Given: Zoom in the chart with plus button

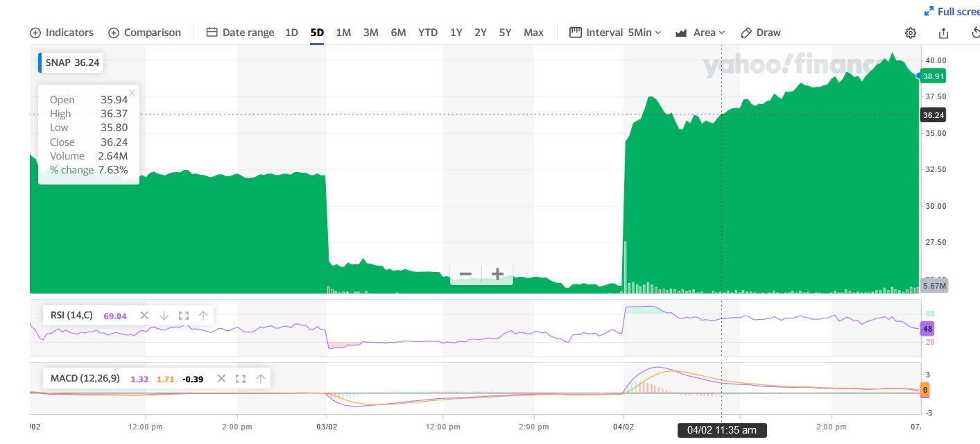Looking at the screenshot, I should [497, 274].
